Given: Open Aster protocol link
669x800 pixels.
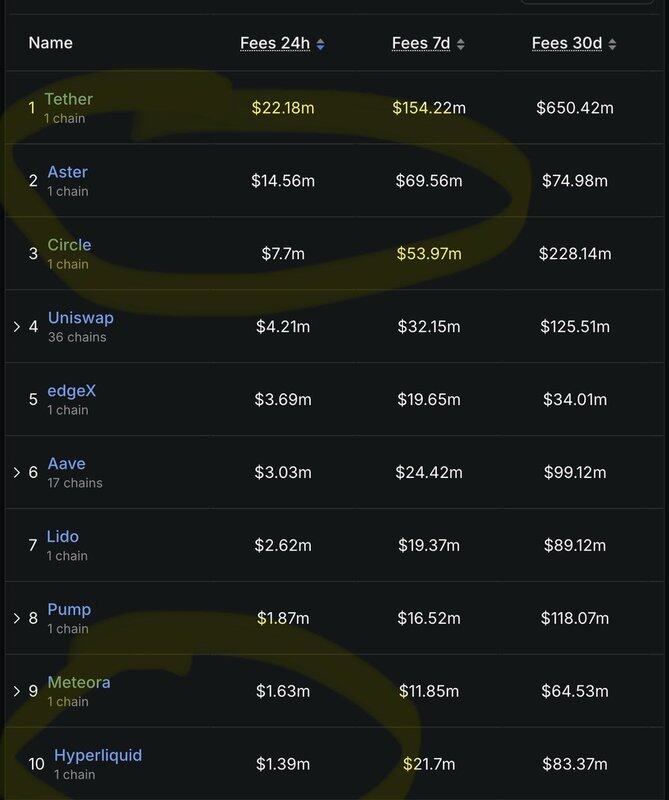Looking at the screenshot, I should (x=67, y=172).
